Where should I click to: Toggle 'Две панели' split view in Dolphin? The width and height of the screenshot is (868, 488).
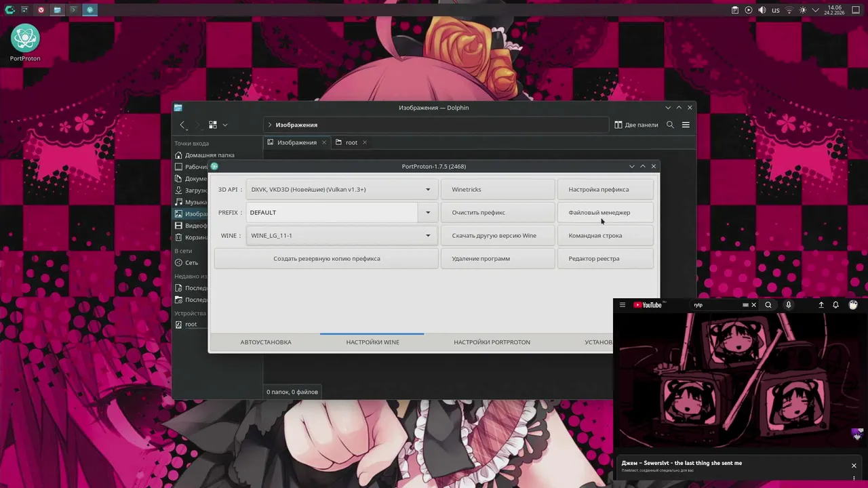(636, 125)
